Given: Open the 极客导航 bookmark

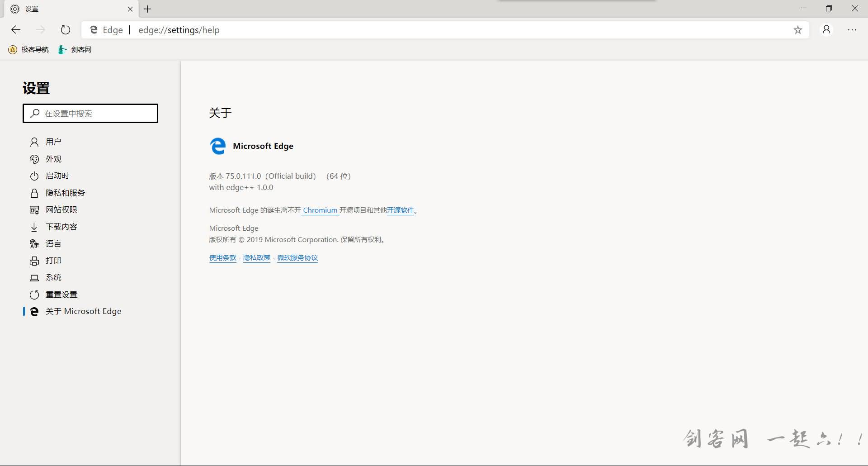Looking at the screenshot, I should tap(28, 50).
